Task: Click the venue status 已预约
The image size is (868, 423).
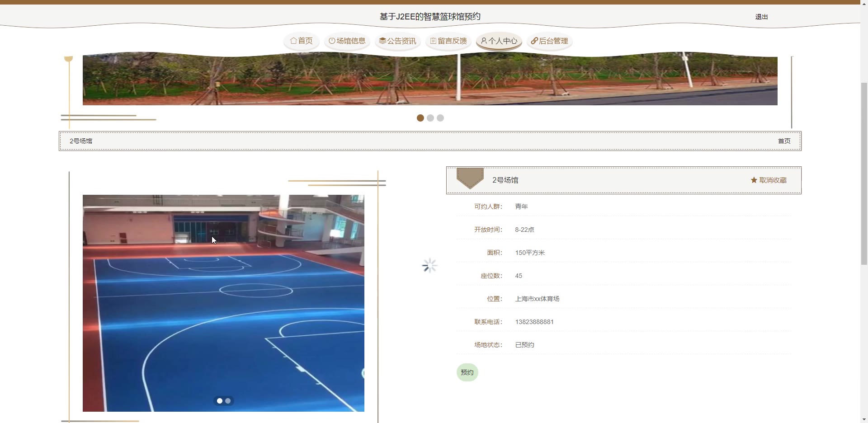Action: point(524,345)
